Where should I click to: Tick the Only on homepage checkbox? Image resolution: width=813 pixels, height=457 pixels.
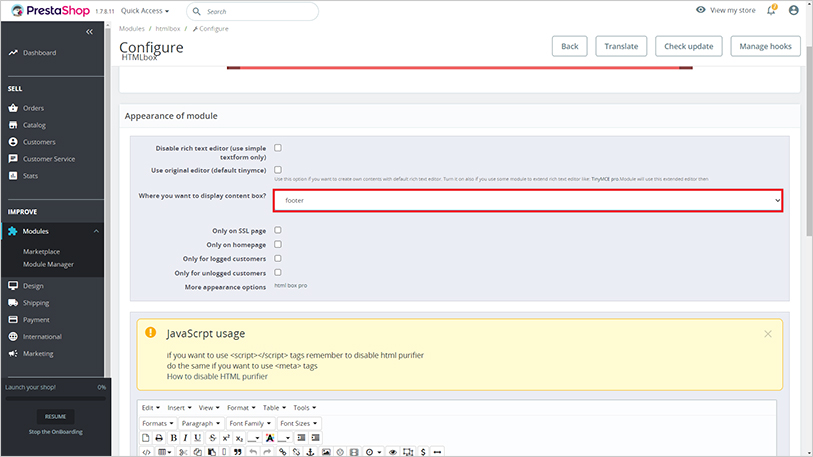(x=278, y=244)
